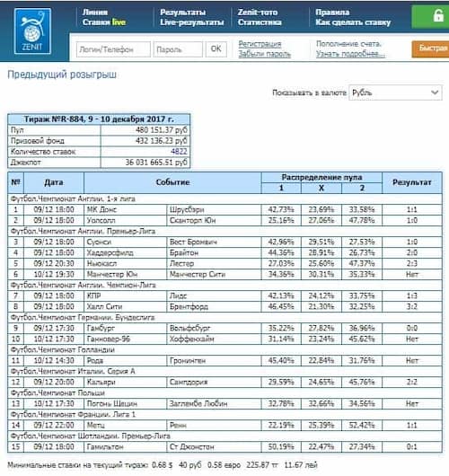Image resolution: width=449 pixels, height=476 pixels.
Task: Click team name Гамильтон
Action: tap(105, 447)
